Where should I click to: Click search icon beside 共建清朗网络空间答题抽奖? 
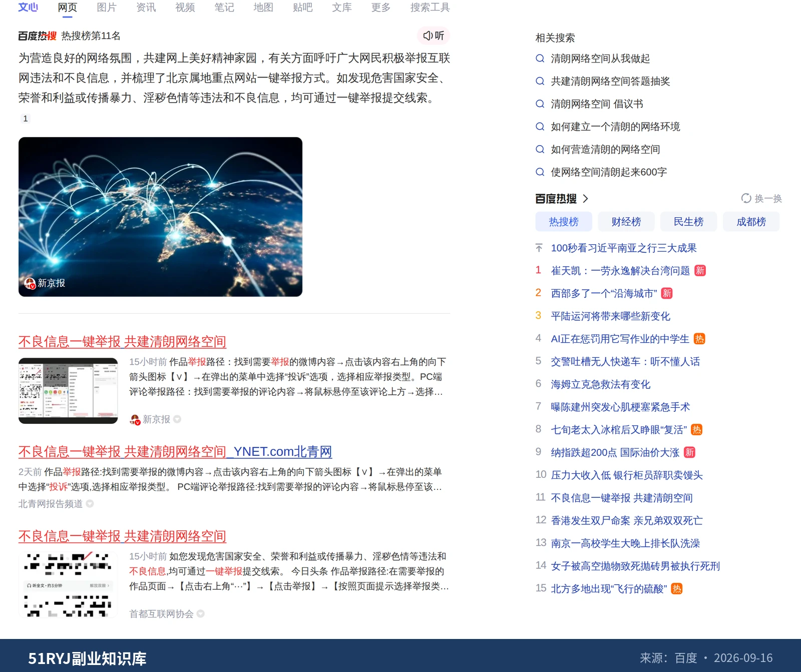(x=540, y=81)
